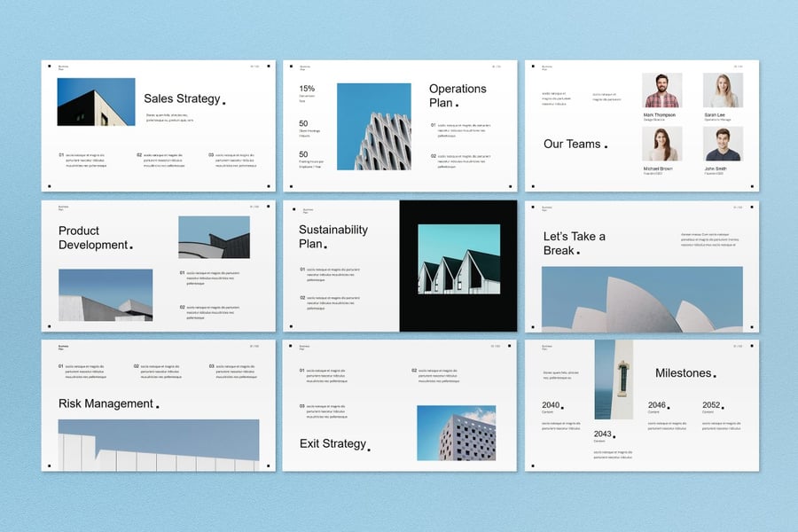Viewport: 798px width, 532px height.
Task: Select the 2052 milestone year
Action: click(x=711, y=405)
